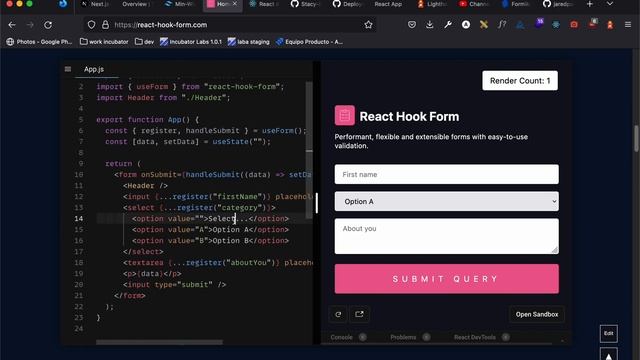Open labs staging bookmark
This screenshot has width=640, height=360.
tap(249, 42)
